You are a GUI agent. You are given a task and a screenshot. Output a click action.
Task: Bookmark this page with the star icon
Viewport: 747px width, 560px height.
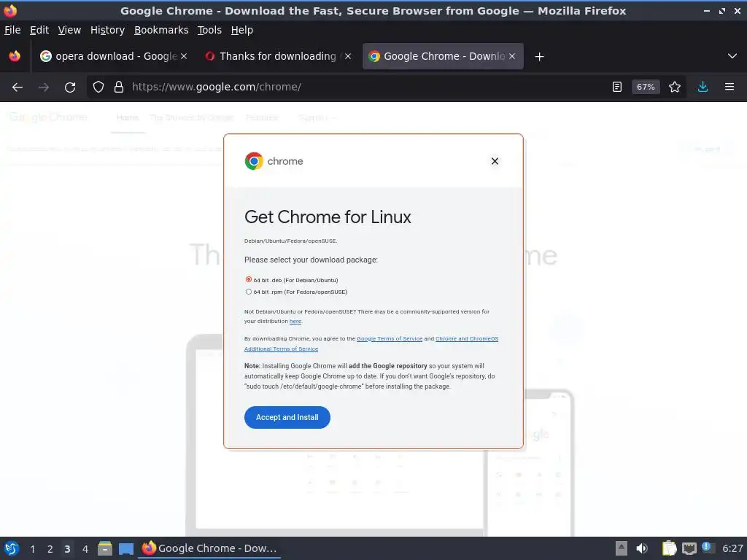click(675, 87)
